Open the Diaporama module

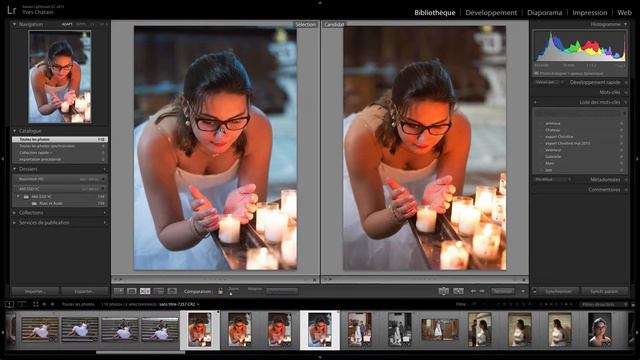[544, 13]
